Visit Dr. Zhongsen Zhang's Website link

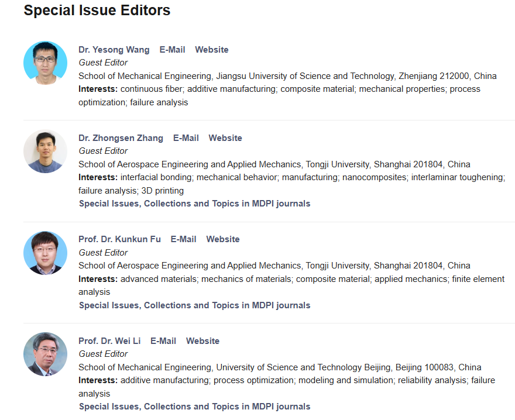coord(225,138)
